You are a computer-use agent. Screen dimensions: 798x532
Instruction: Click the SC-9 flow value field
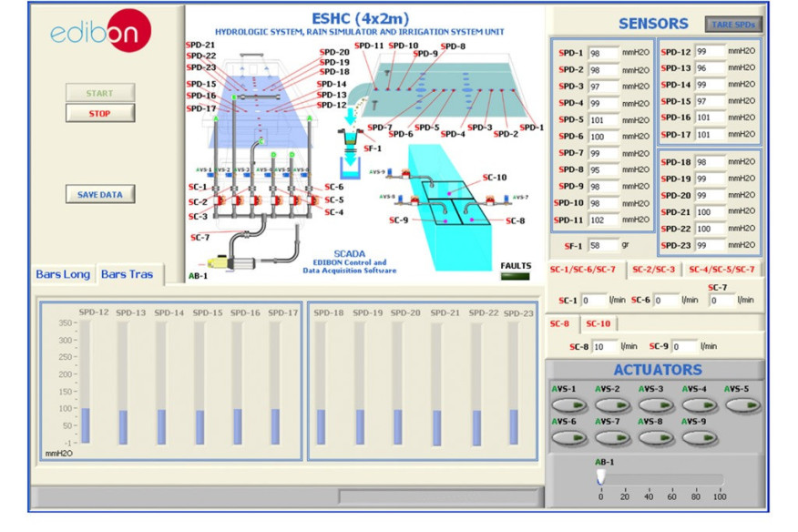[x=684, y=347]
